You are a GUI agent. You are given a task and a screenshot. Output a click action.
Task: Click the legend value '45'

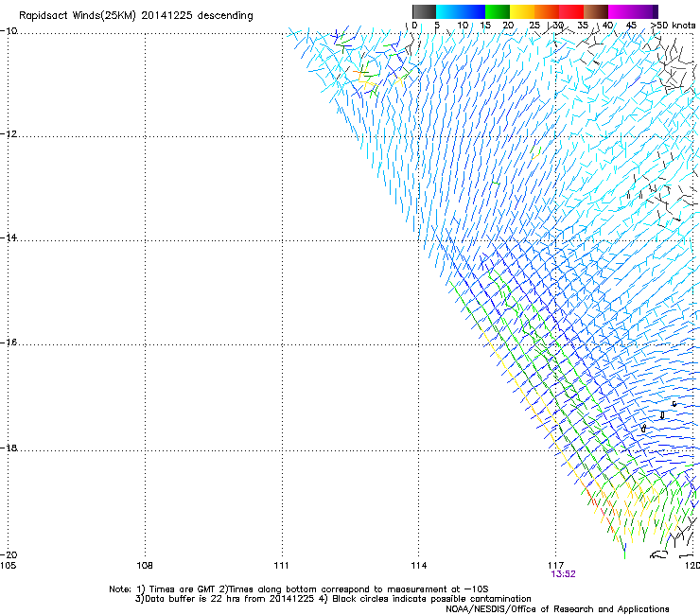631,26
